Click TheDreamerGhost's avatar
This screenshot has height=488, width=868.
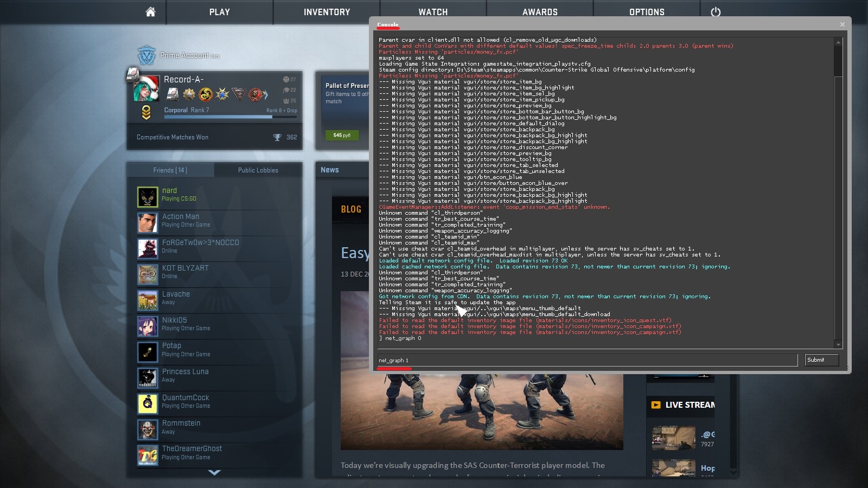pyautogui.click(x=148, y=455)
